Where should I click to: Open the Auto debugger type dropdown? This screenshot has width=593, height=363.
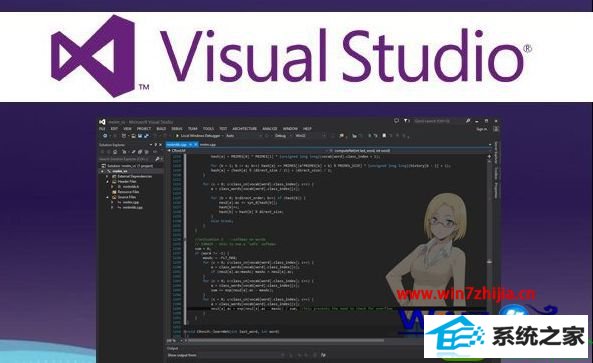click(x=243, y=136)
